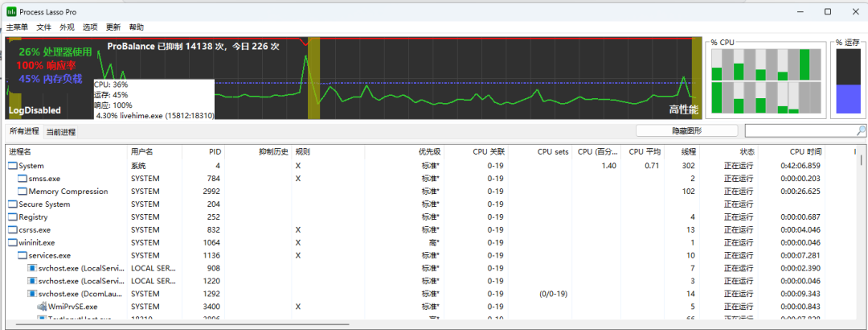This screenshot has height=330, width=868.
Task: Open the 文件 menu
Action: [43, 27]
